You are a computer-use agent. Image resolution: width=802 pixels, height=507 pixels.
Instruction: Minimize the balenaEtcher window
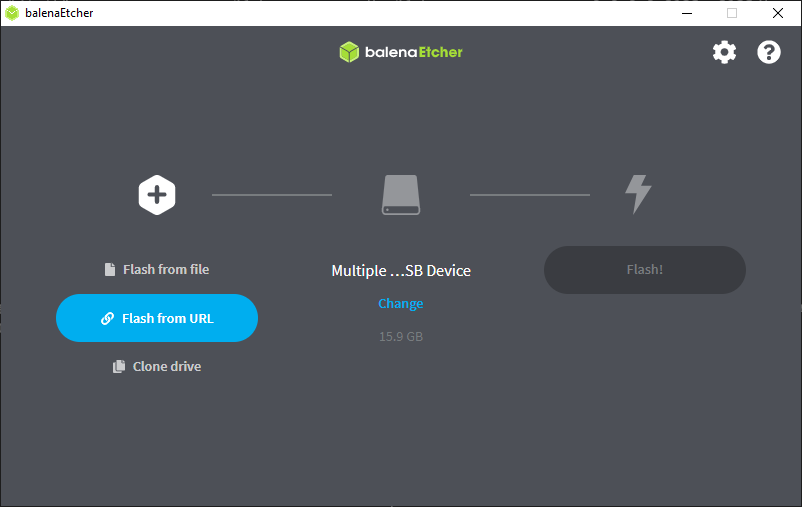tap(686, 13)
